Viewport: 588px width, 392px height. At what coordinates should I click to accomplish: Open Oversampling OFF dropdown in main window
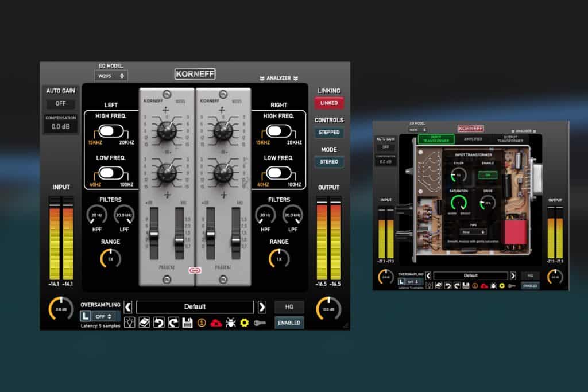tap(103, 316)
